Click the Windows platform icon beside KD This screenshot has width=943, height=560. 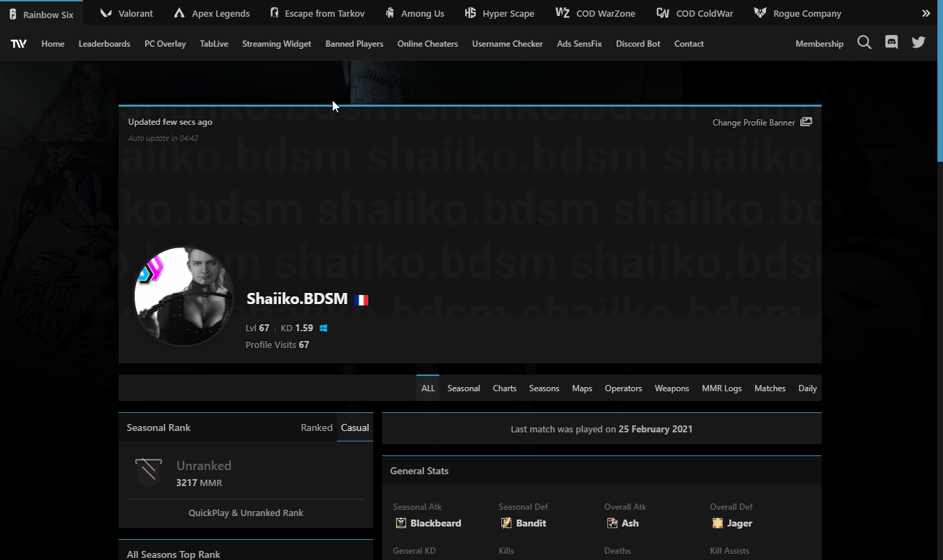[324, 328]
